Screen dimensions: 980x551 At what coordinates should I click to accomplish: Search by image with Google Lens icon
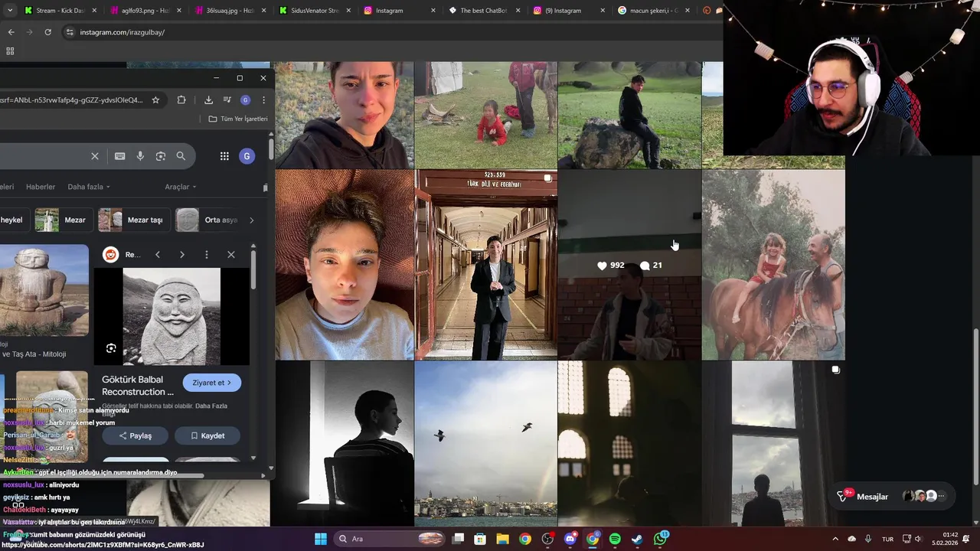[x=161, y=156]
